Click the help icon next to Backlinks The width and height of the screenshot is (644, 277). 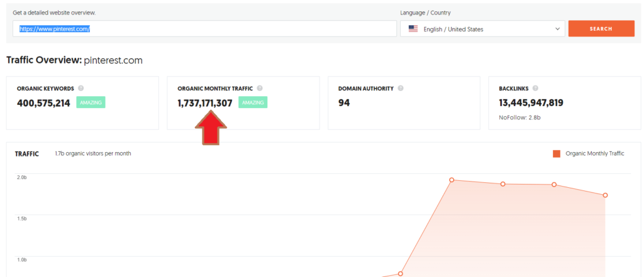pyautogui.click(x=536, y=88)
